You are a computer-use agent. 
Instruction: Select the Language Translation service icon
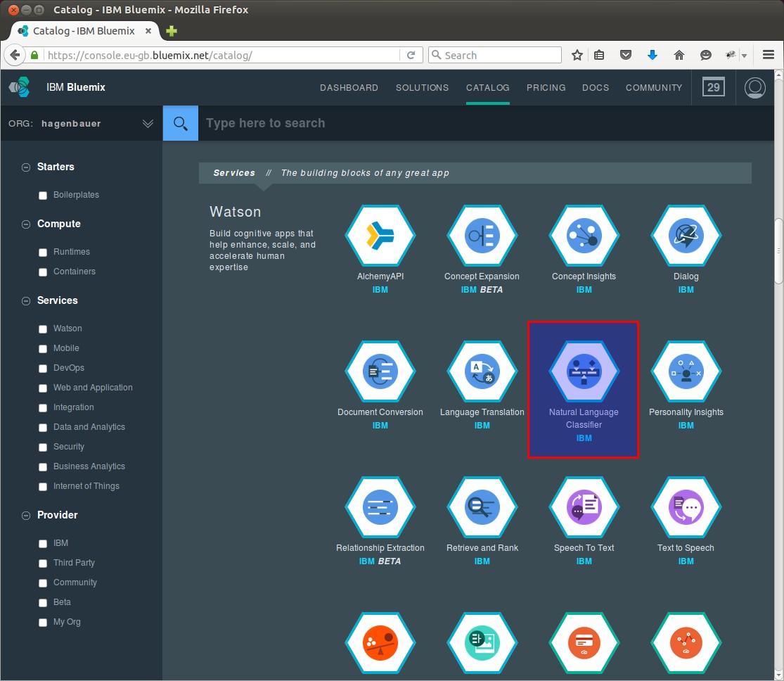click(482, 371)
